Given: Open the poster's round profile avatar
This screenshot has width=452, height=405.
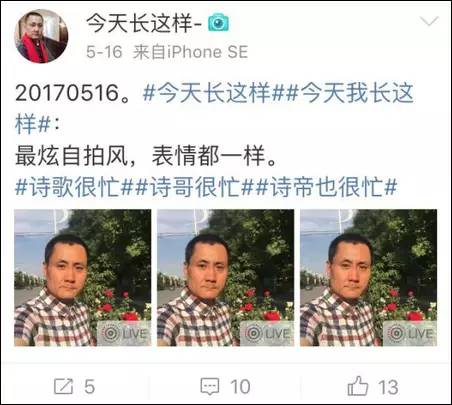Looking at the screenshot, I should [41, 36].
